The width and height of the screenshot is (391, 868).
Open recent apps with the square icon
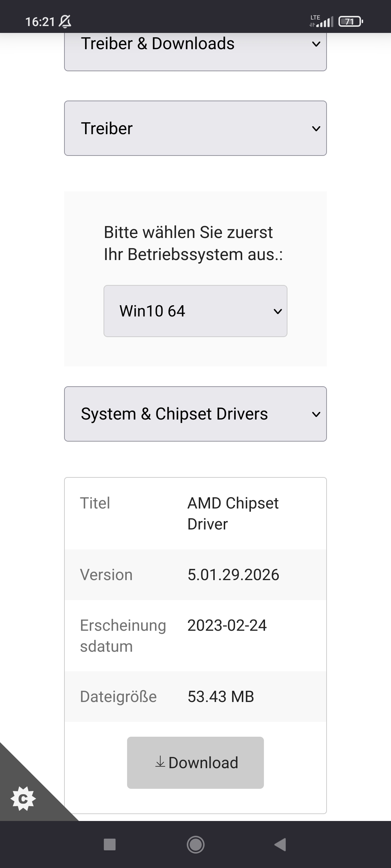pyautogui.click(x=110, y=845)
